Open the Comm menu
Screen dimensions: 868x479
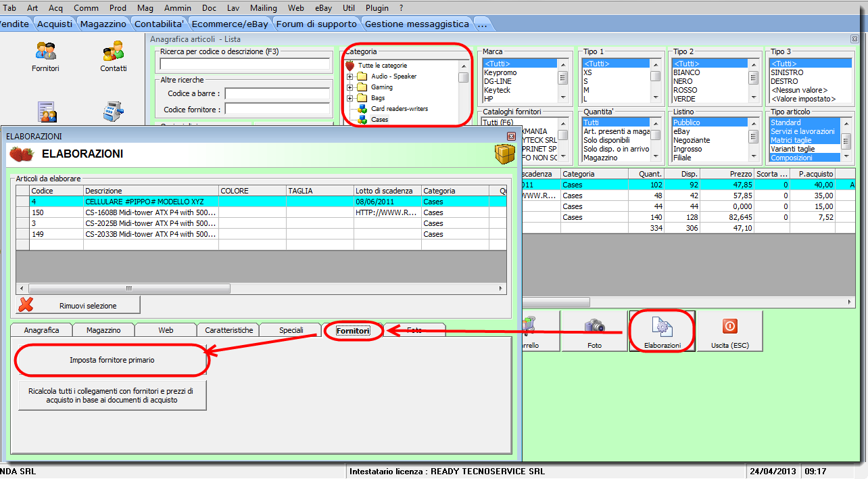click(86, 8)
